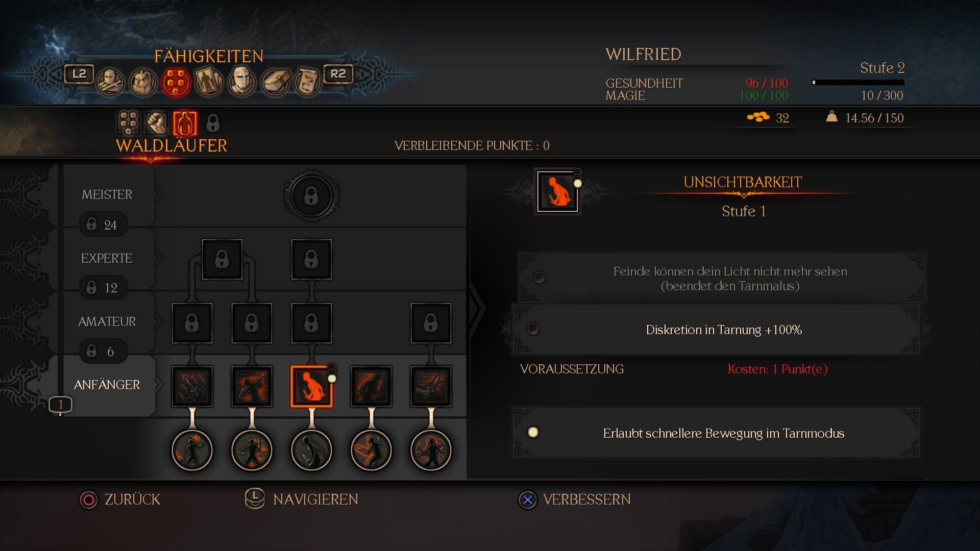Click the experience progress bar under Stufe 2
Viewport: 980px width, 551px height.
coord(858,82)
